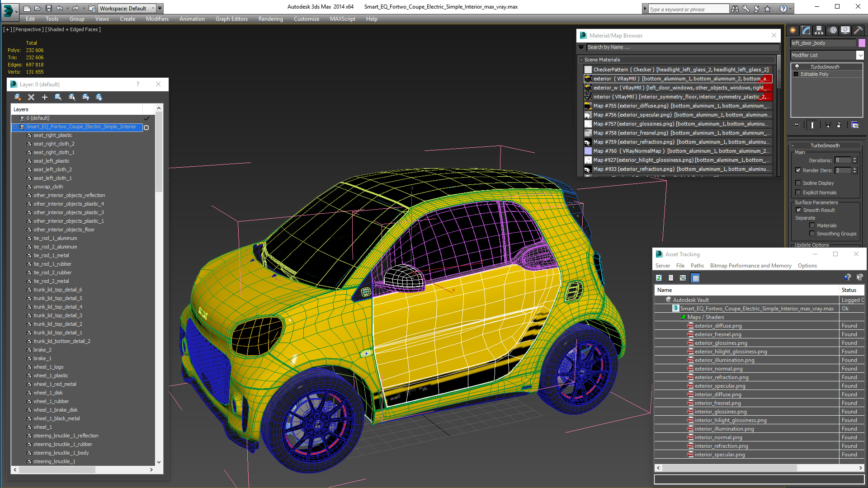Viewport: 868px width, 488px height.
Task: Click the Favorites star icon
Action: [768, 9]
